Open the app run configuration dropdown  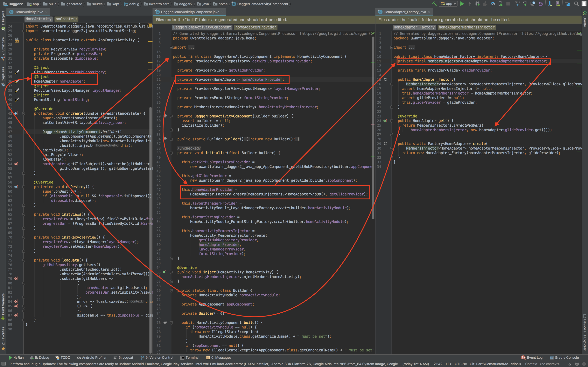[x=449, y=4]
